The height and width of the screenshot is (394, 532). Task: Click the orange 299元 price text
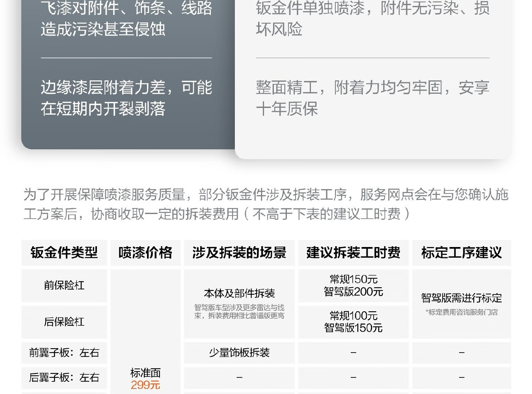[x=145, y=385]
